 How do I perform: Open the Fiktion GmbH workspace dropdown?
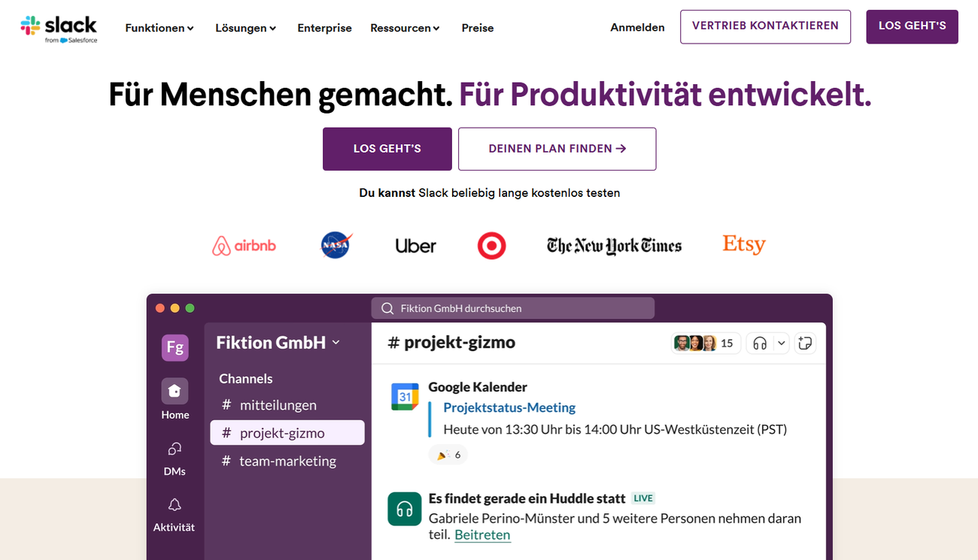(x=278, y=342)
